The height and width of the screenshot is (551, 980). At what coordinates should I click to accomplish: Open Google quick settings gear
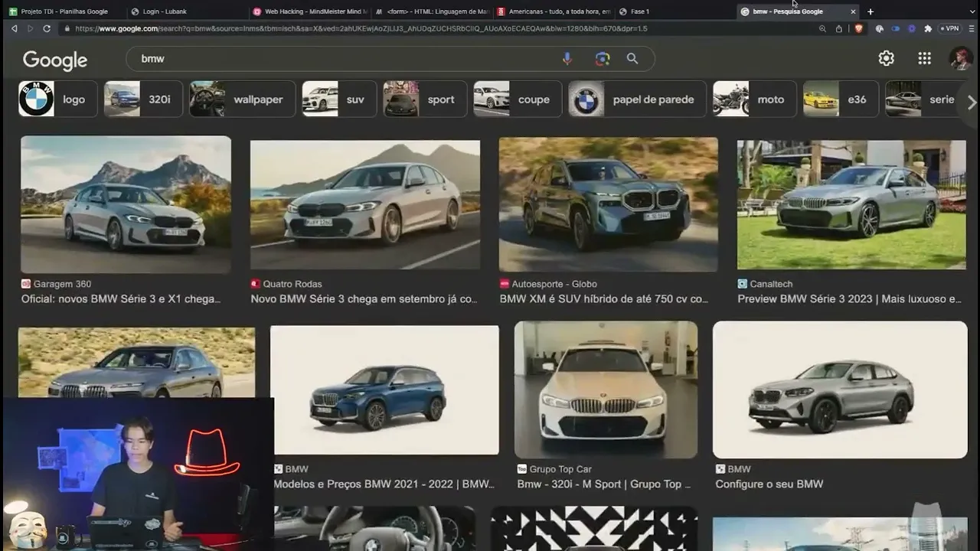887,59
